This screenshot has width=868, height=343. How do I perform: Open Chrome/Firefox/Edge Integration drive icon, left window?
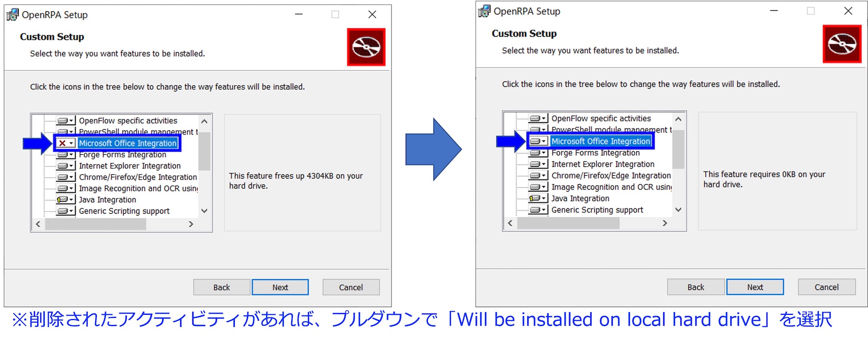point(66,177)
